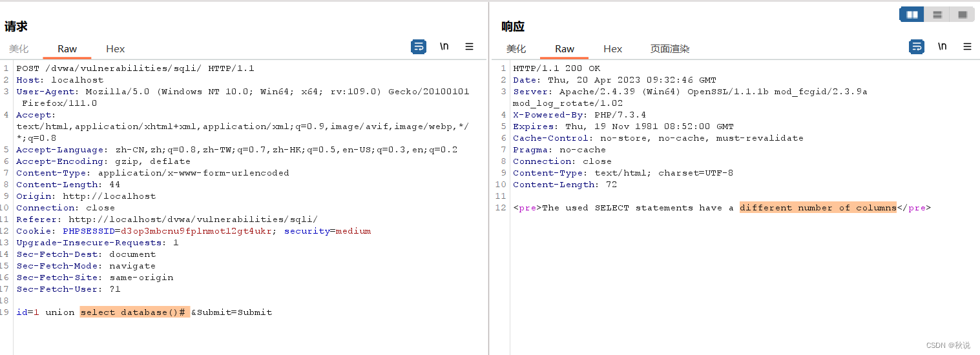Switch request view to Raw tab

tap(67, 49)
